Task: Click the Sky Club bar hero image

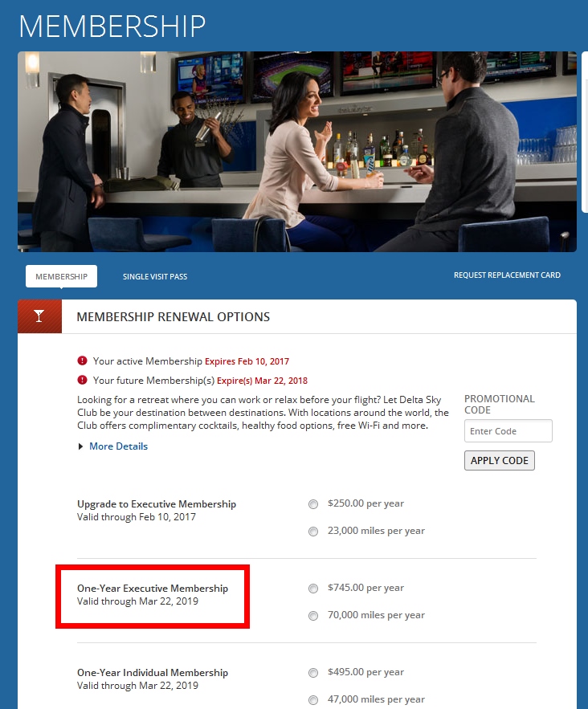Action: pyautogui.click(x=296, y=152)
